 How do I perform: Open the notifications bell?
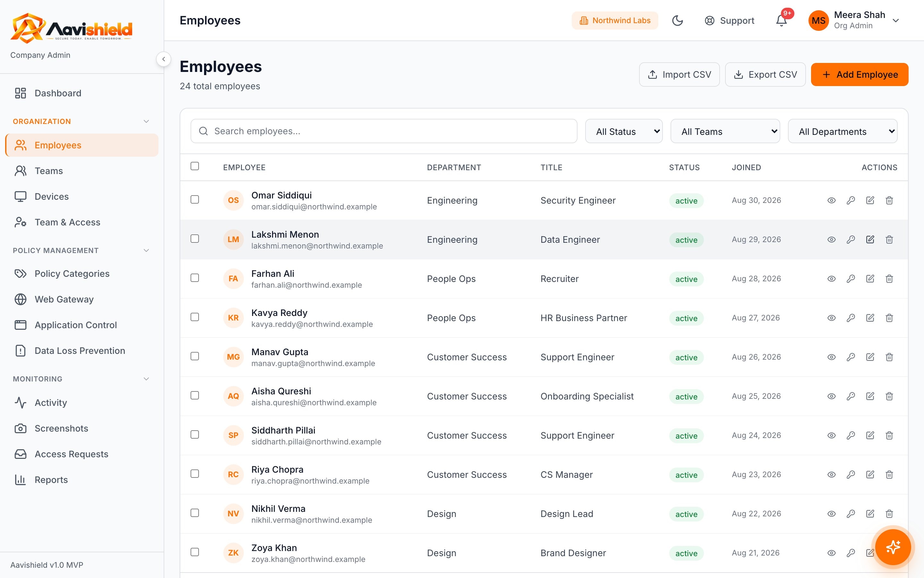tap(781, 21)
